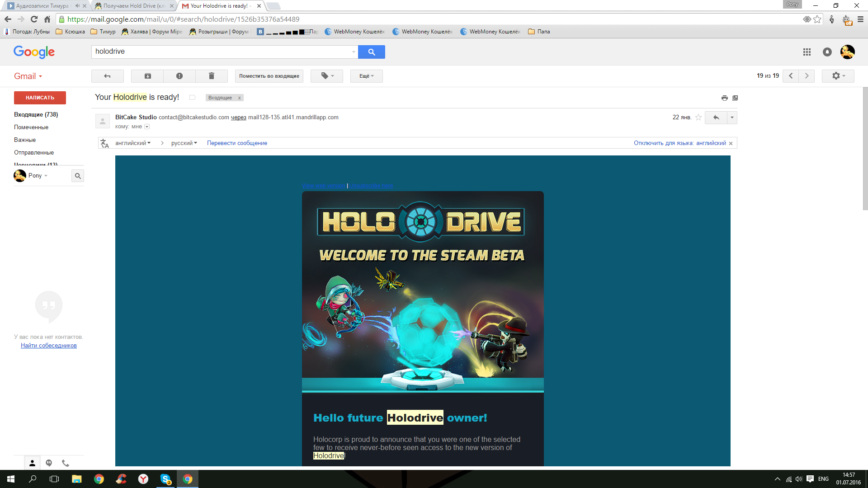Image resolution: width=868 pixels, height=488 pixels.
Task: Dismiss the translation bar with the x
Action: (x=731, y=143)
